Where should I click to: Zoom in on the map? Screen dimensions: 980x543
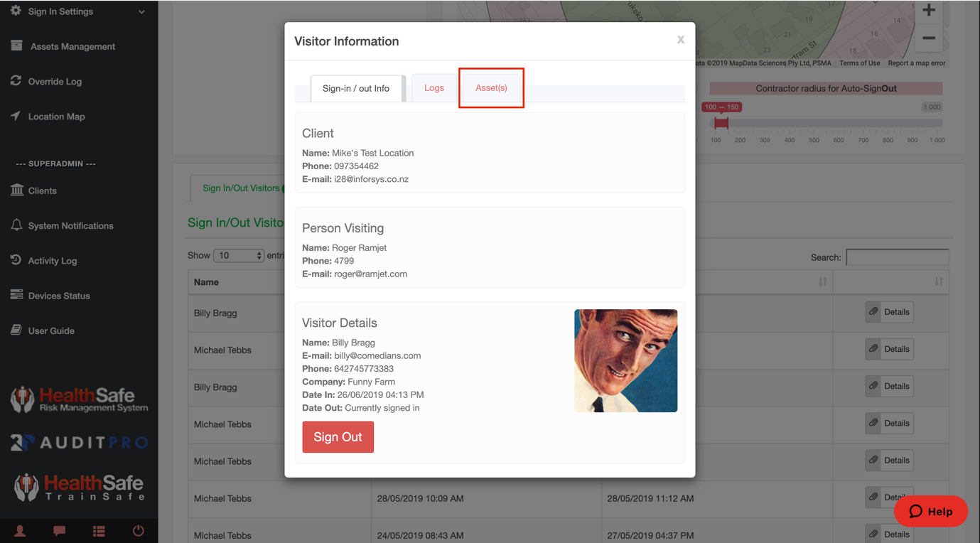[928, 11]
